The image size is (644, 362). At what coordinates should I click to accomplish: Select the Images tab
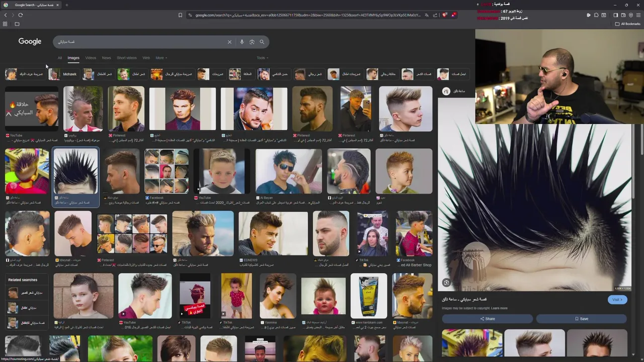73,58
